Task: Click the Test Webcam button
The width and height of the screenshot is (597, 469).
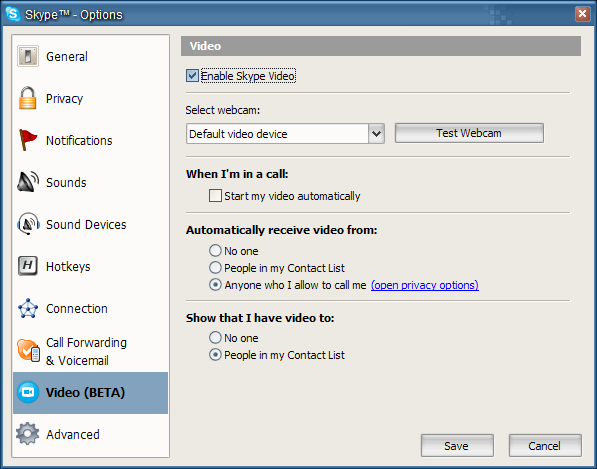Action: [x=469, y=133]
